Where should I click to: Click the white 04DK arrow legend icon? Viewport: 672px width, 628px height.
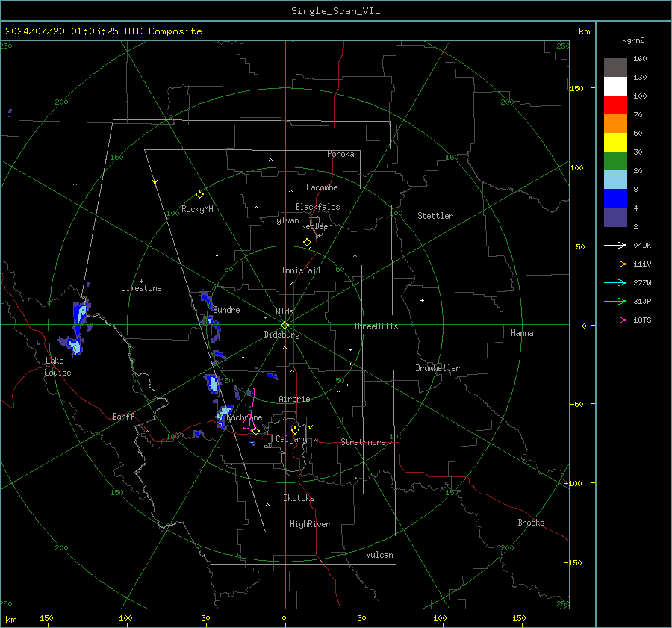(615, 245)
